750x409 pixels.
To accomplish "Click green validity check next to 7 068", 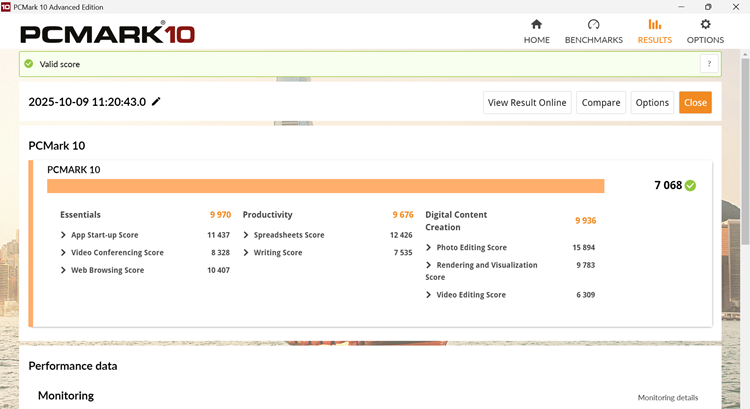I will 690,186.
